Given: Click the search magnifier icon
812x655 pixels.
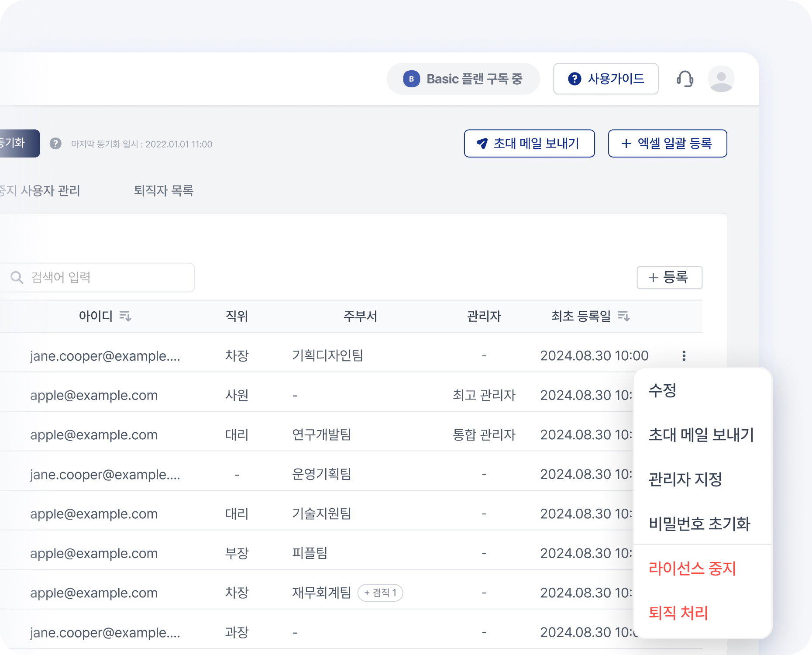Looking at the screenshot, I should point(17,277).
